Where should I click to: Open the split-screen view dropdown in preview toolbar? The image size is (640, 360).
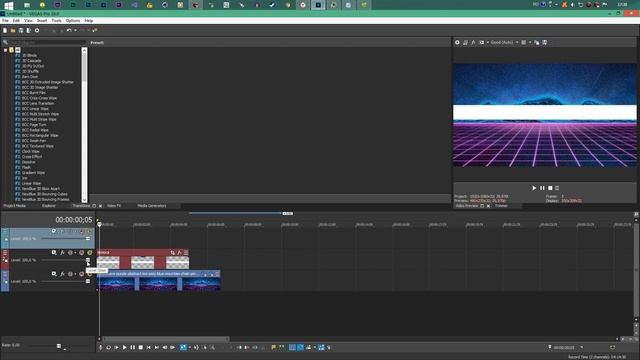click(x=487, y=42)
